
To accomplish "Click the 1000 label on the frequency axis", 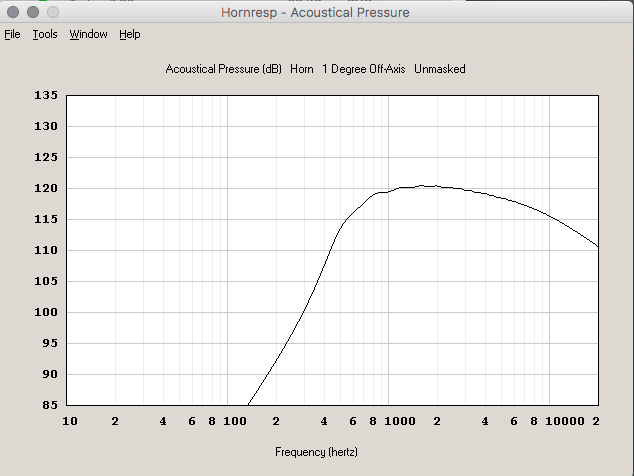I will coord(399,422).
